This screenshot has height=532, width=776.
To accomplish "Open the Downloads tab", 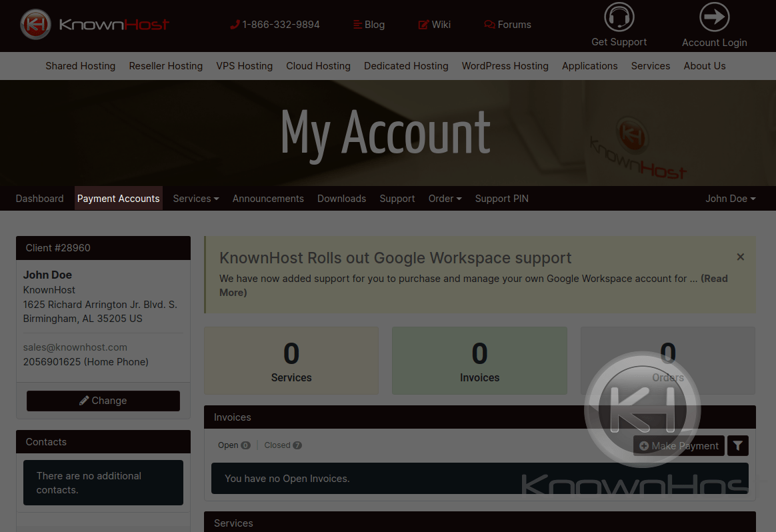I will [342, 199].
